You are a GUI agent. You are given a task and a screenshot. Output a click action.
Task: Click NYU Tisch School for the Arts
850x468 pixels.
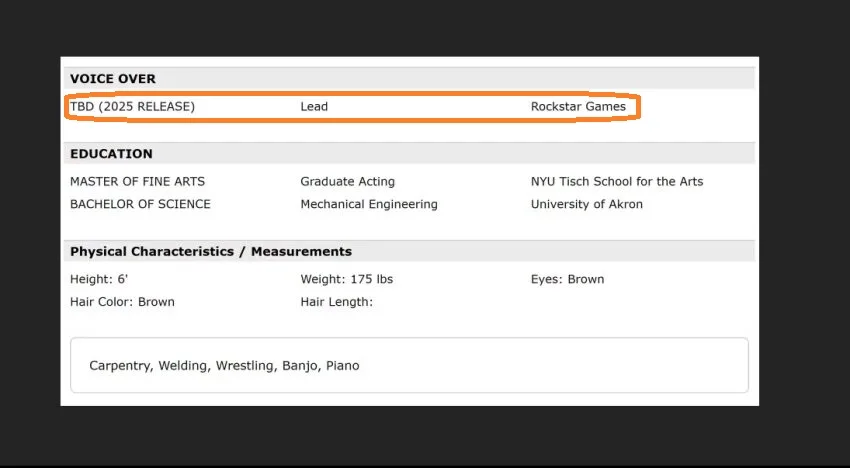[616, 181]
